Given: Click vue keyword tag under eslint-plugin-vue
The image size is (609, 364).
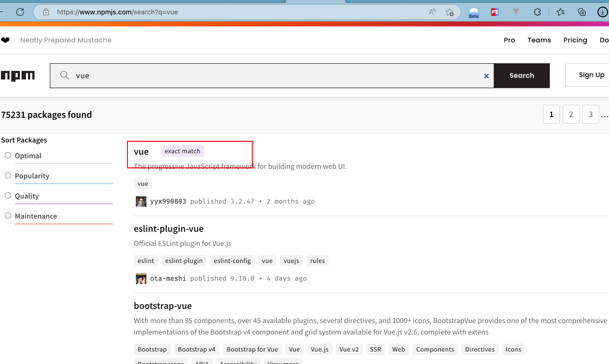Looking at the screenshot, I should 267,261.
